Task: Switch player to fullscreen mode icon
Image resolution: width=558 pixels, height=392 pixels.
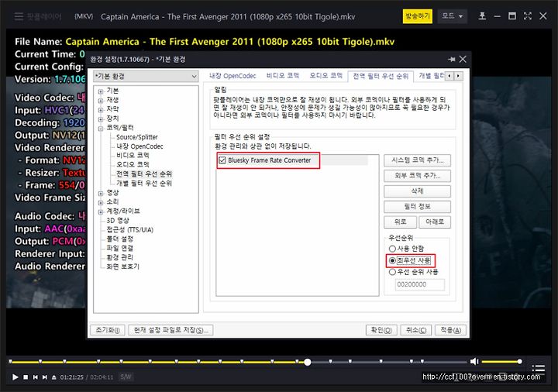Action: [x=528, y=16]
